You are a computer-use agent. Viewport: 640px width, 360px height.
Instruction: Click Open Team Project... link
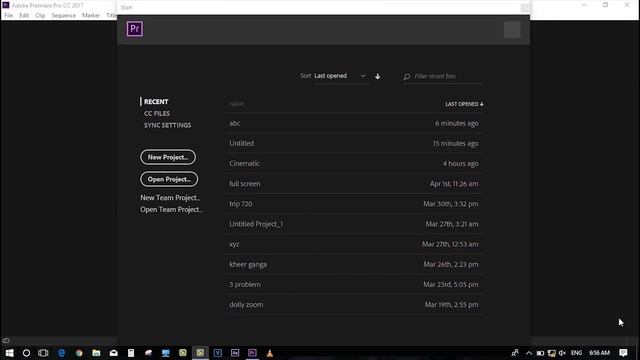pyautogui.click(x=171, y=209)
